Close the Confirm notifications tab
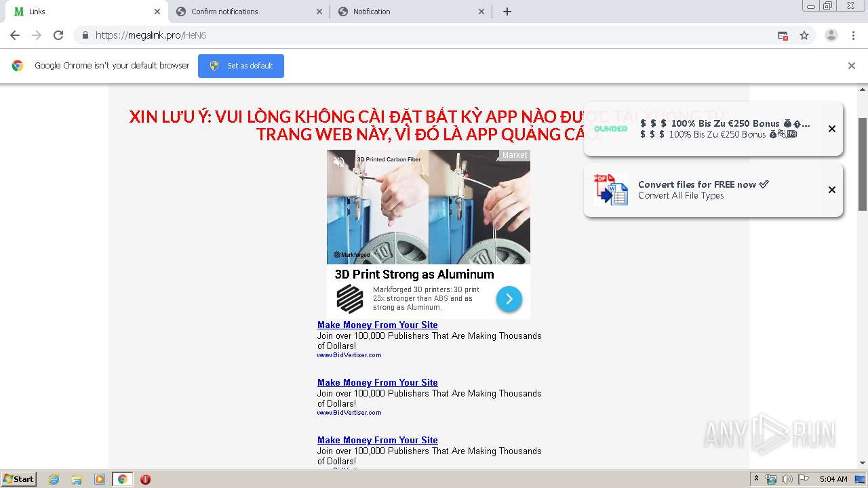The width and height of the screenshot is (868, 488). (320, 12)
